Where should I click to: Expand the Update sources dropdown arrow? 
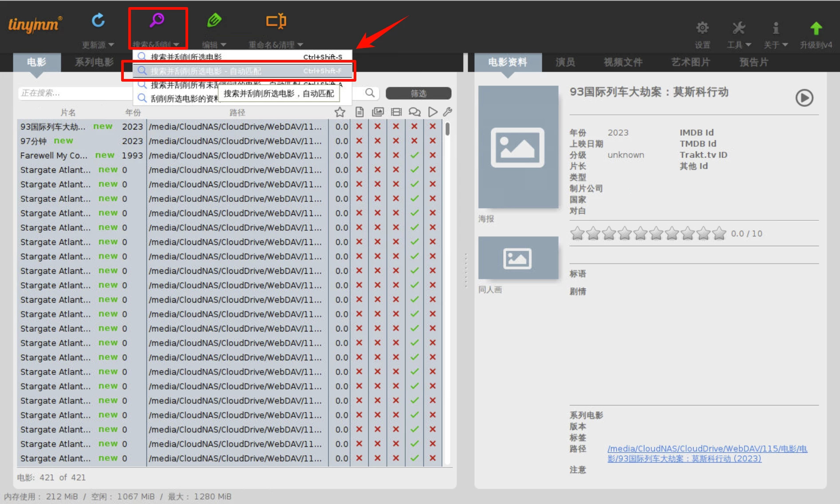tap(111, 45)
